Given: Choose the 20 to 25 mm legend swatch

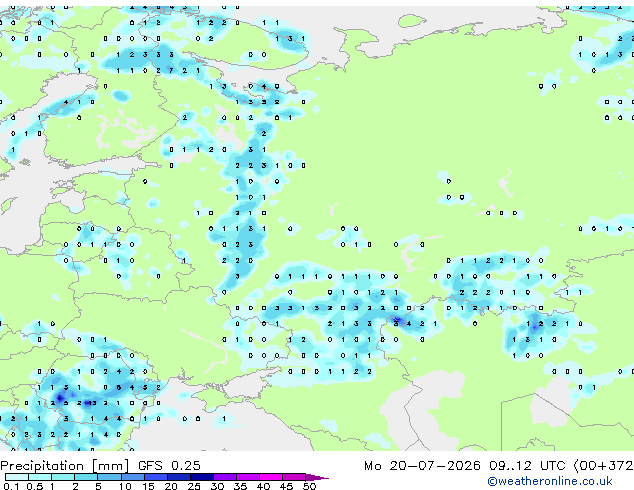Looking at the screenshot, I should tap(178, 477).
